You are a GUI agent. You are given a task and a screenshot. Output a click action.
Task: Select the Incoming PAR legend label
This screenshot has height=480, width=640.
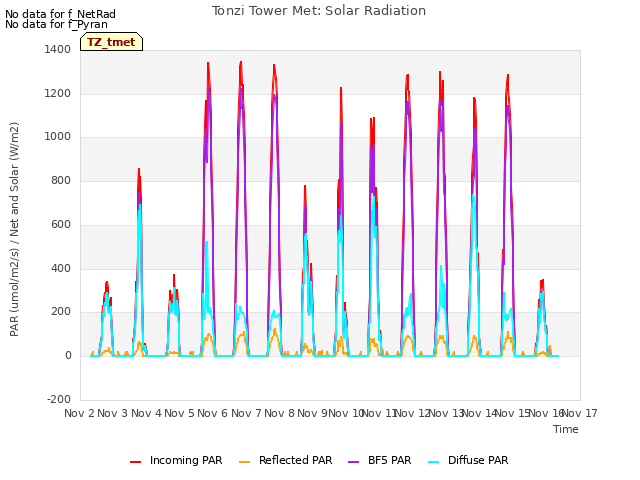[186, 460]
